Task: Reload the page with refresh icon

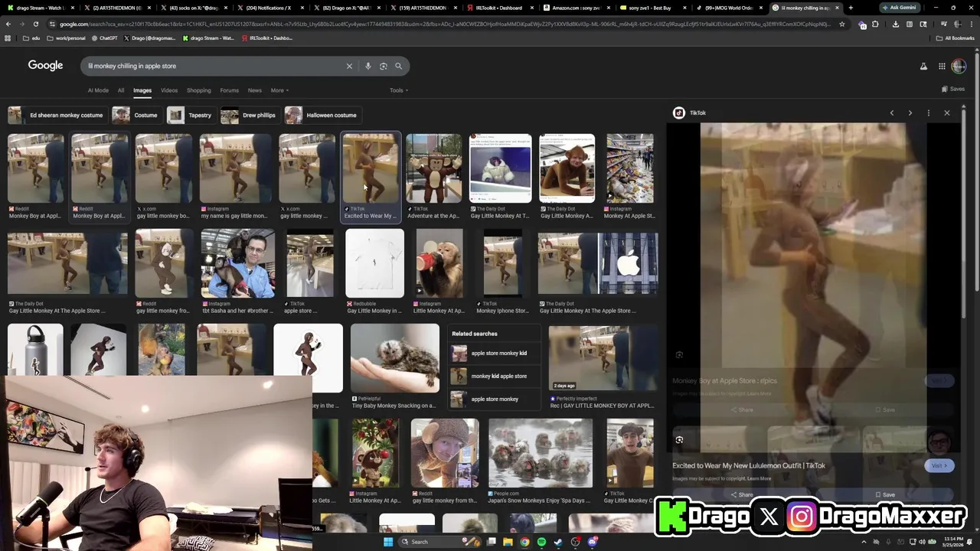Action: (35, 24)
